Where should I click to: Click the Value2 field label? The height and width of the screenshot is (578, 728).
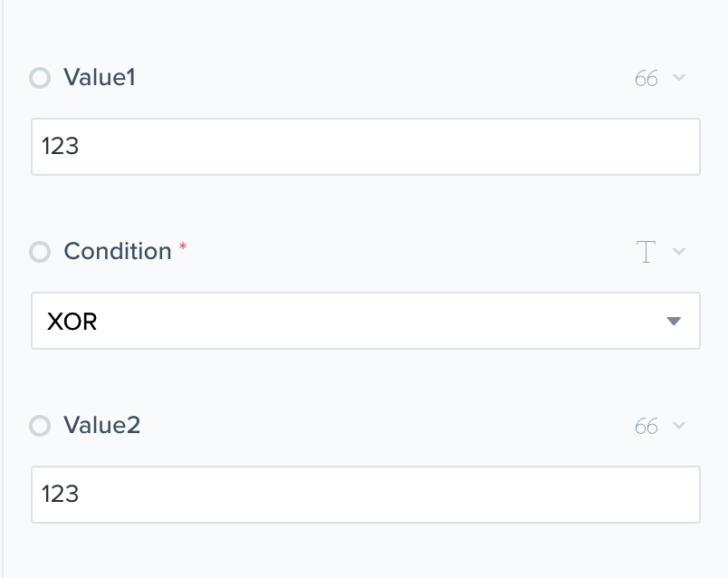tap(101, 425)
